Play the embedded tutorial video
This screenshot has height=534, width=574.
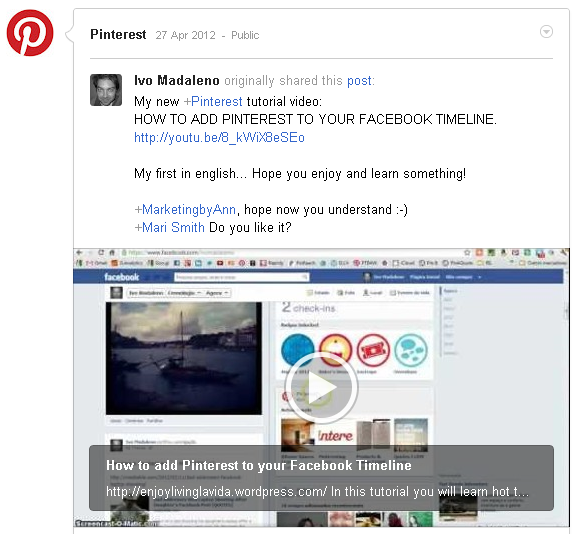click(321, 387)
